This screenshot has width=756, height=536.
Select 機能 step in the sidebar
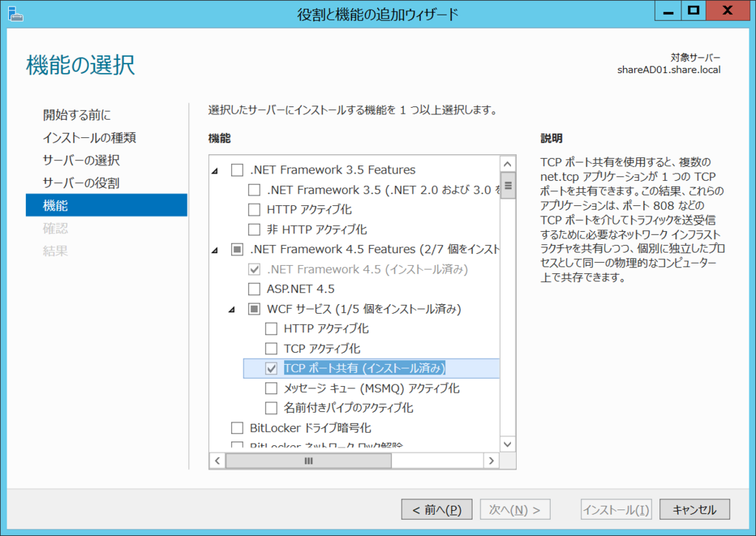click(55, 205)
